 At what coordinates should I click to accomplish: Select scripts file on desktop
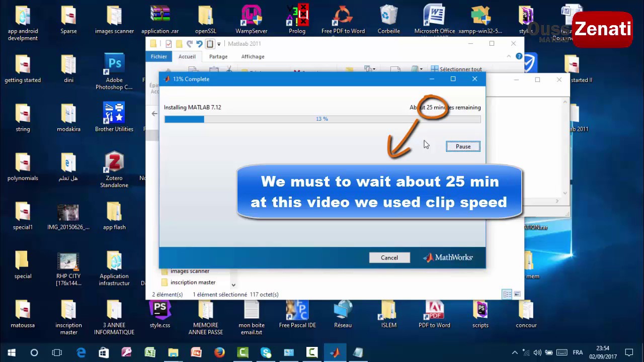click(x=480, y=315)
